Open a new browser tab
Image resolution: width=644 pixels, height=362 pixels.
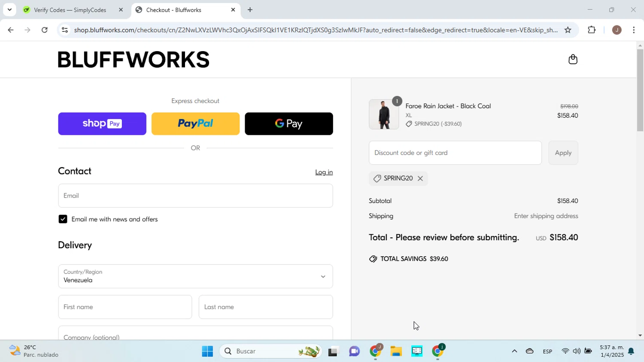tap(250, 10)
